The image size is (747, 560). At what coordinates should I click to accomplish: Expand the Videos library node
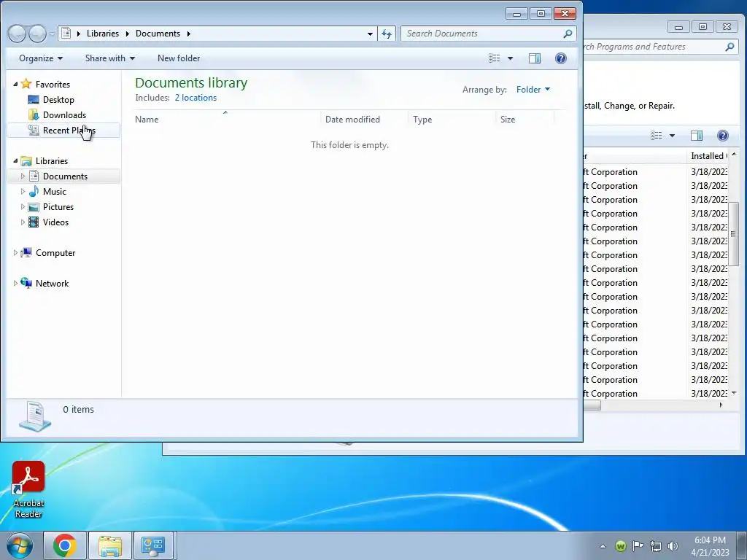point(23,222)
